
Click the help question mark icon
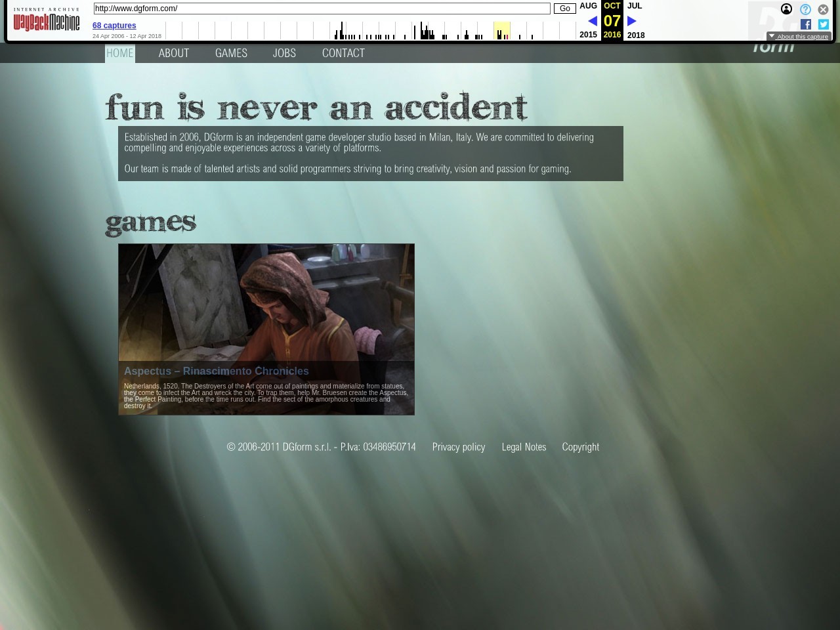(805, 9)
